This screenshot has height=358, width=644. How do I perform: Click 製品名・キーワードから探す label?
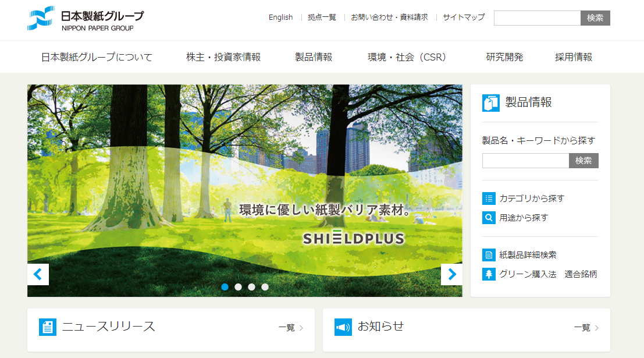point(539,140)
